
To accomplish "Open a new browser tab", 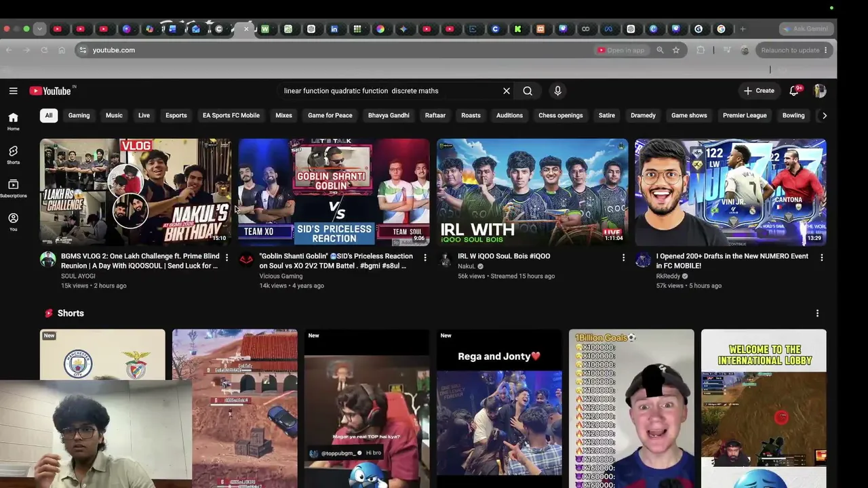I will pyautogui.click(x=743, y=29).
